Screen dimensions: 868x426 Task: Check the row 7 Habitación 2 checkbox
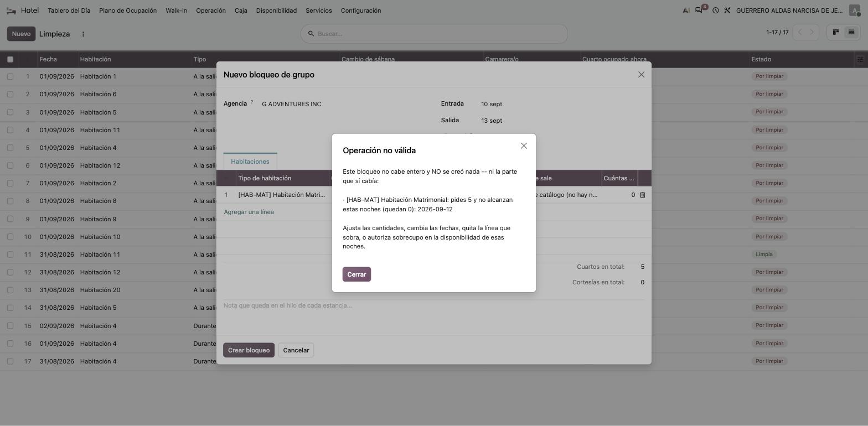coord(10,183)
